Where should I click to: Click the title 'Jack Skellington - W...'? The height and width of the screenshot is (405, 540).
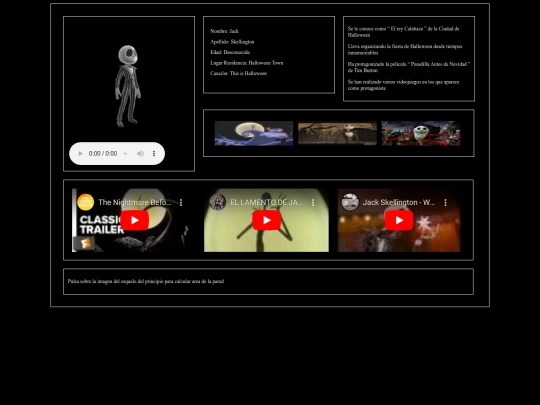pyautogui.click(x=399, y=202)
